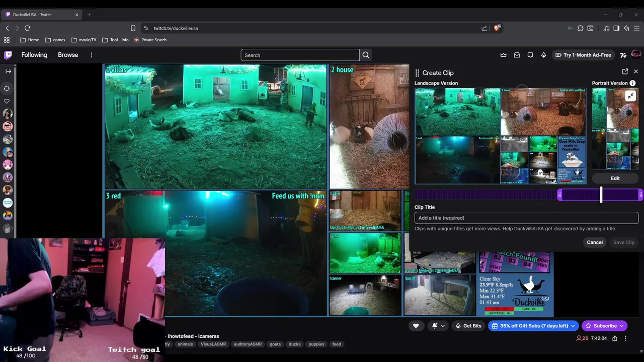Expand the 35% off Gift Subs dropdown
The height and width of the screenshot is (362, 644).
point(573,326)
